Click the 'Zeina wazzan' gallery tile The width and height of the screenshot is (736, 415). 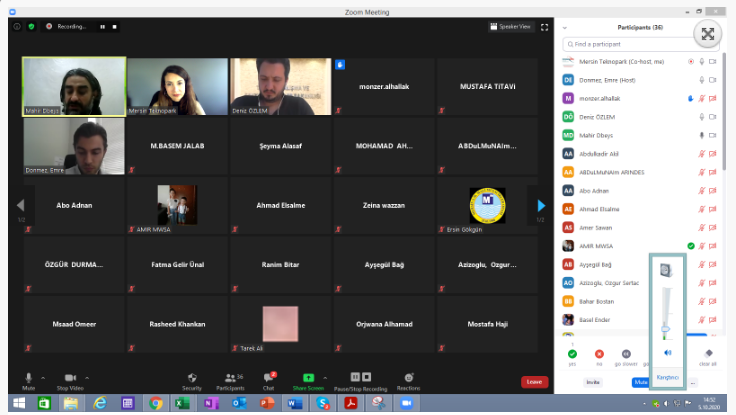tap(384, 206)
